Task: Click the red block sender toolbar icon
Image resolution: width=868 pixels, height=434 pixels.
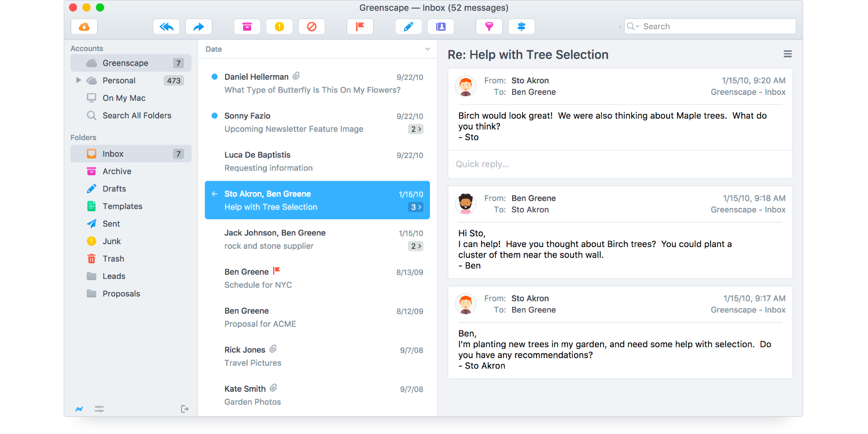Action: (311, 27)
